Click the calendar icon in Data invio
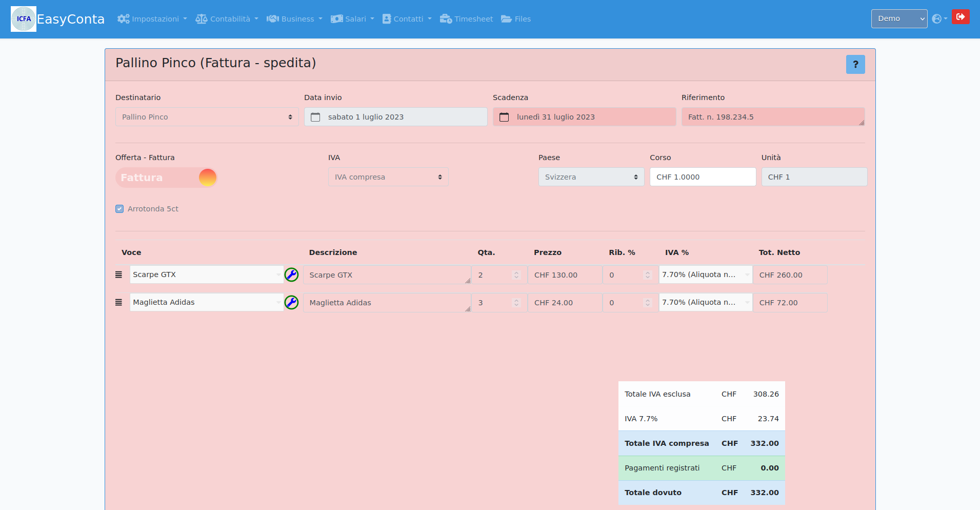Viewport: 980px width, 510px height. point(315,117)
